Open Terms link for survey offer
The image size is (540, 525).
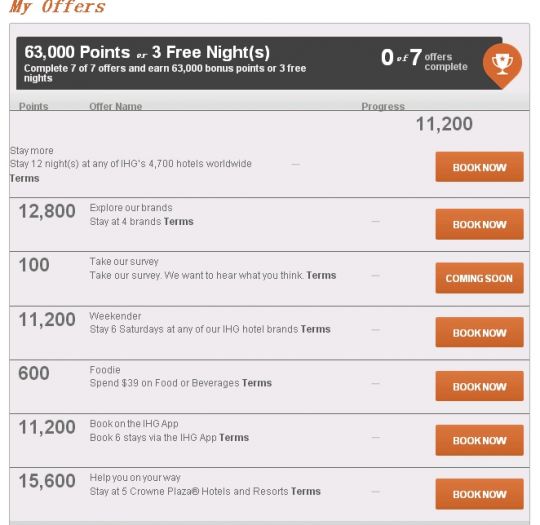tap(321, 275)
